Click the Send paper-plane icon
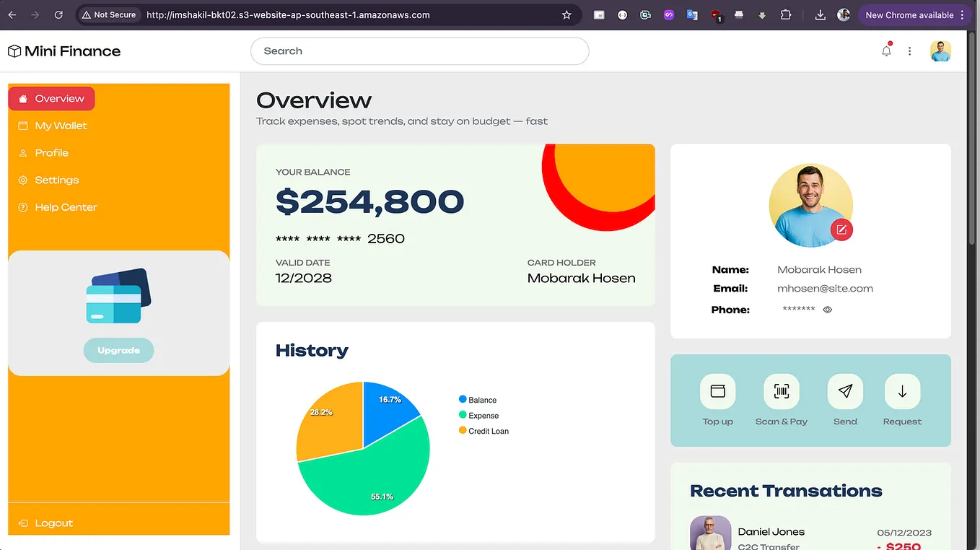Image resolution: width=980 pixels, height=550 pixels. 844,390
